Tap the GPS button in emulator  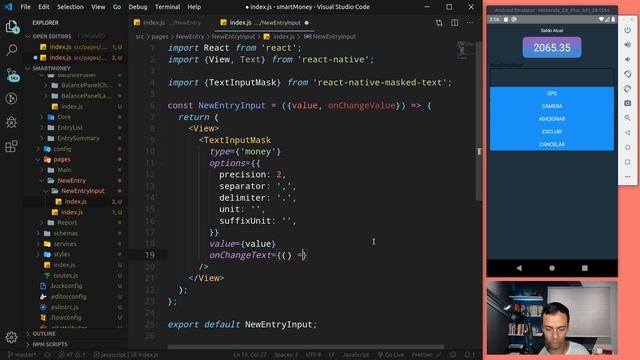tap(552, 93)
